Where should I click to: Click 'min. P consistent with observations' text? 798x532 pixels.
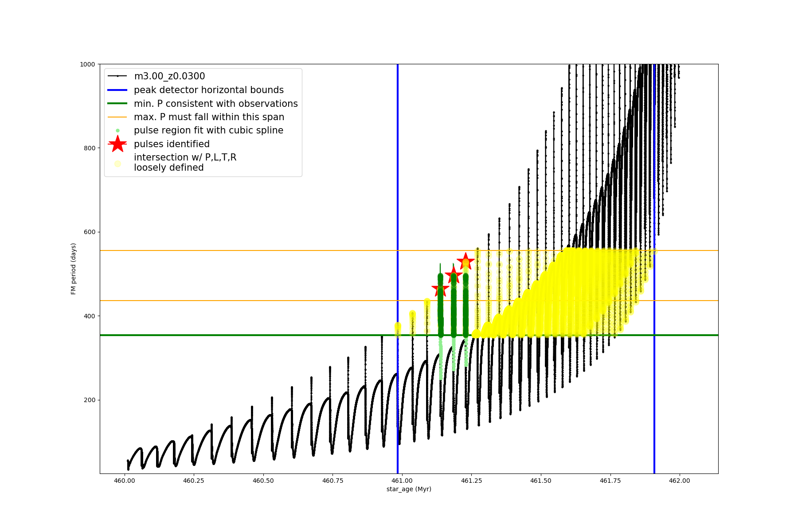pos(215,104)
